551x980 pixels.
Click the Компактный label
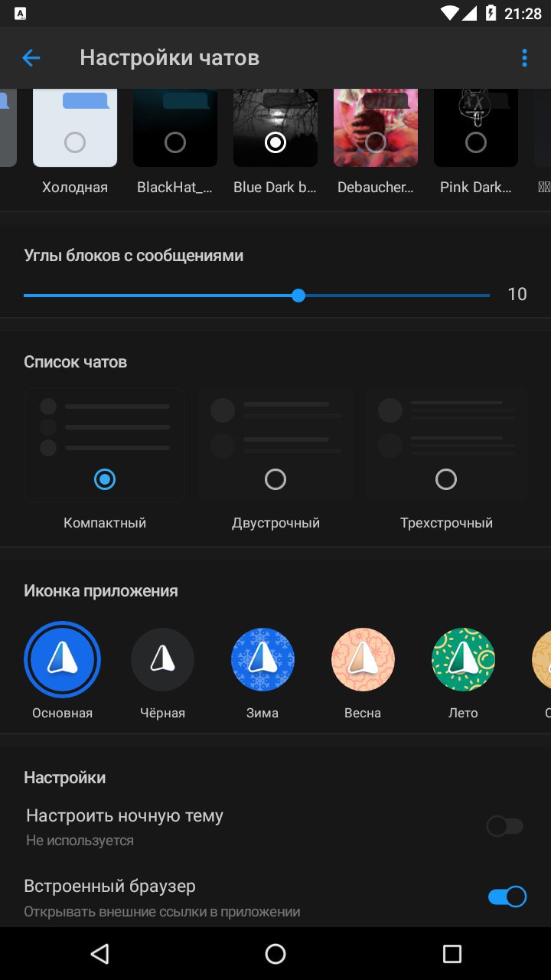[x=105, y=523]
